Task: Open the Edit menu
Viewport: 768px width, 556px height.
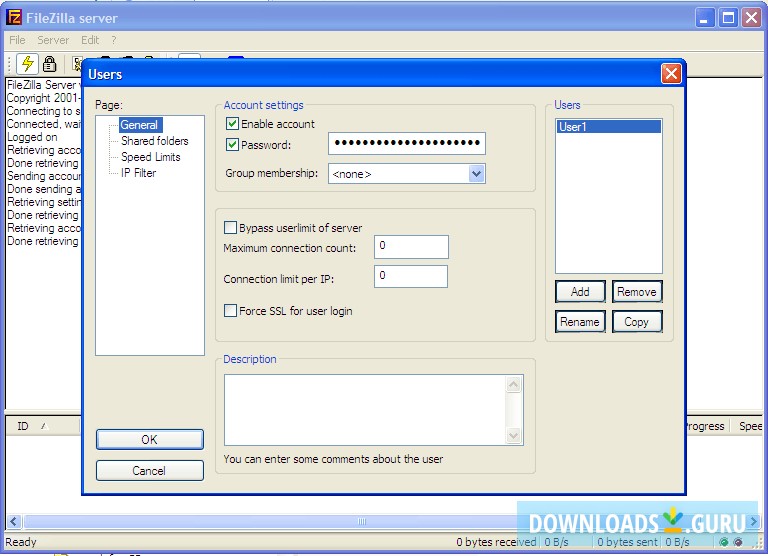Action: 90,40
